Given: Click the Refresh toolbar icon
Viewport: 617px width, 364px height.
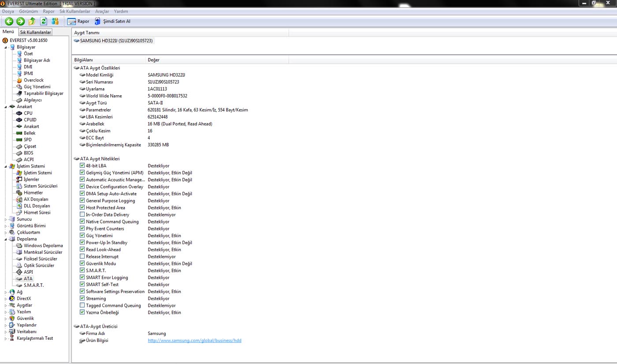Looking at the screenshot, I should coord(44,21).
